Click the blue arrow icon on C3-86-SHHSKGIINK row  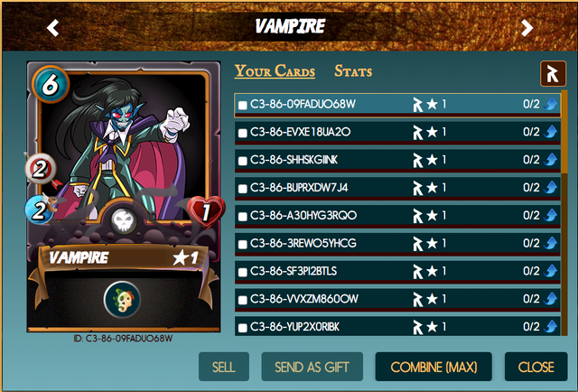pos(551,160)
